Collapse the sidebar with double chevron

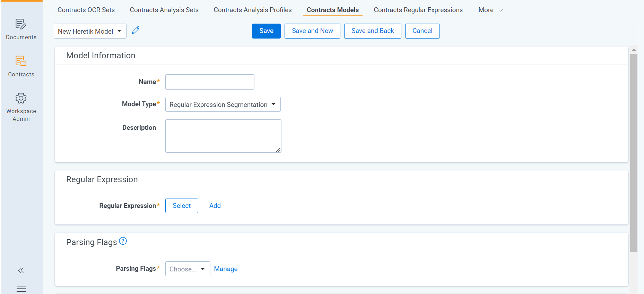coord(21,270)
